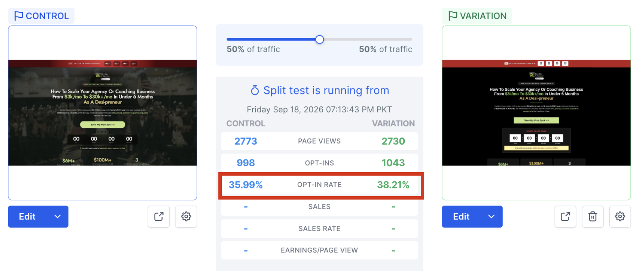The image size is (644, 271).
Task: Click the EARNINGS/PAGE VIEW row label
Action: (x=319, y=250)
